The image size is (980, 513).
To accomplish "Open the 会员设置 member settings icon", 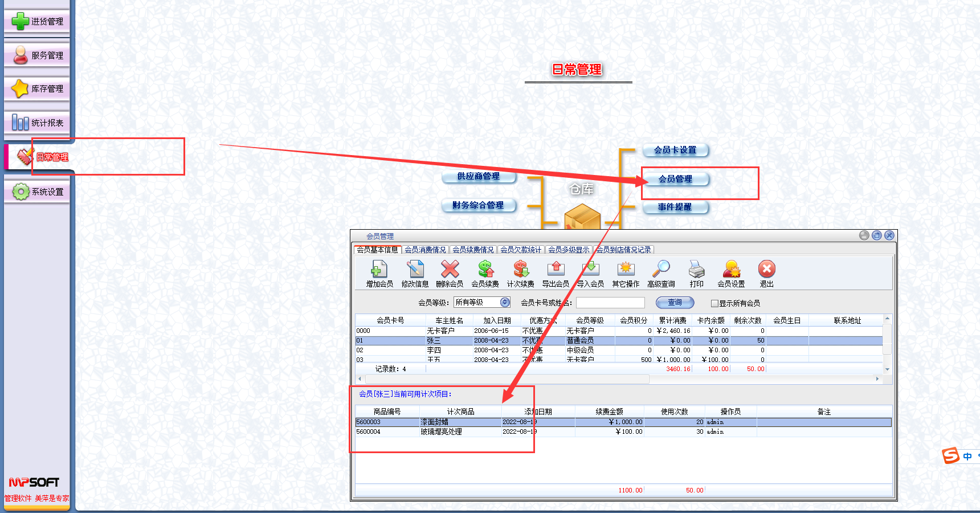I will [731, 270].
